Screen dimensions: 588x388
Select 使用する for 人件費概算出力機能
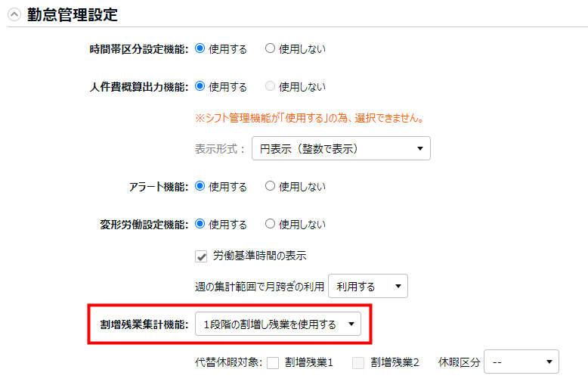pyautogui.click(x=200, y=86)
